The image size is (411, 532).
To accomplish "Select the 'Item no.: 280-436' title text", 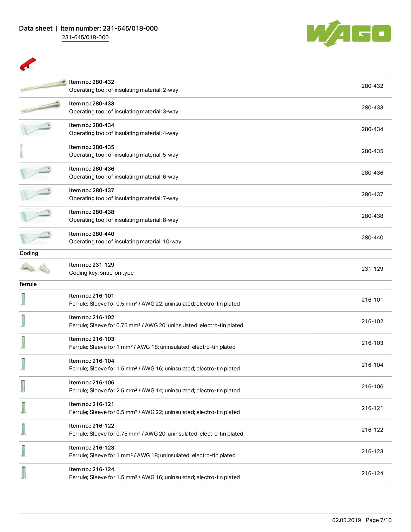I will (92, 169).
